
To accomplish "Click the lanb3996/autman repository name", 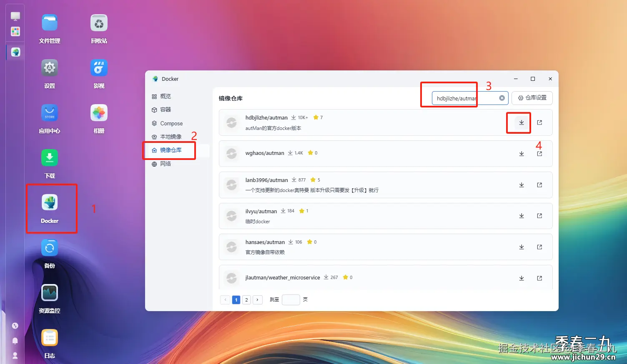I will click(266, 180).
